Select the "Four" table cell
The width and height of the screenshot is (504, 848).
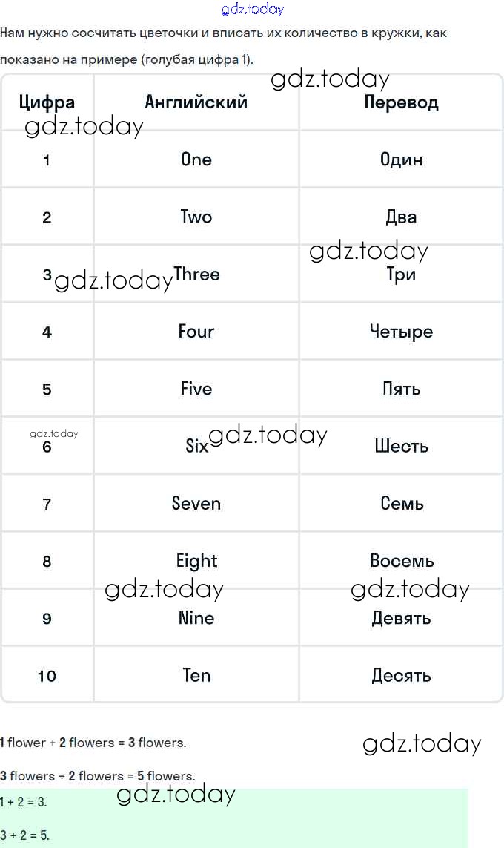[196, 332]
